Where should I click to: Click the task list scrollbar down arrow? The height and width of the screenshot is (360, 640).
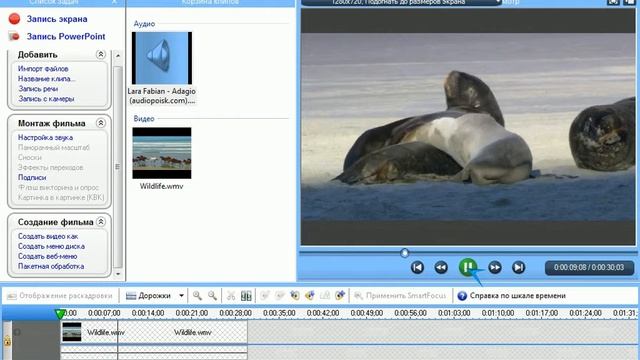click(118, 273)
